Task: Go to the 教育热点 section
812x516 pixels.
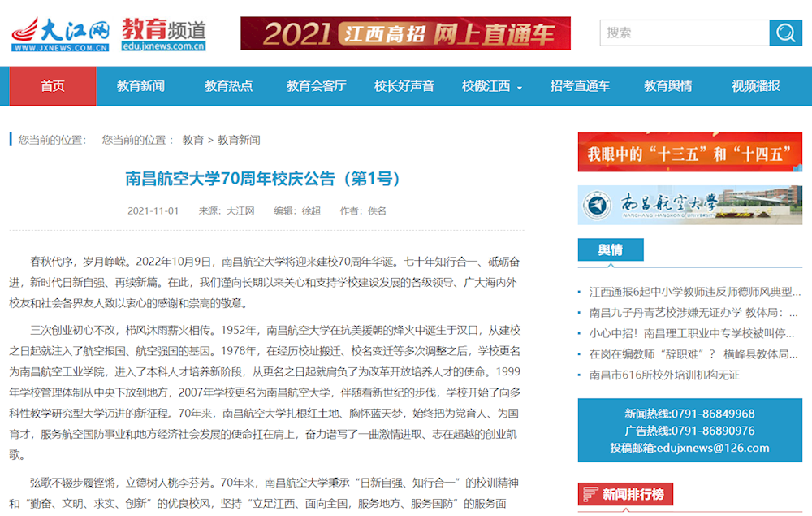Action: (228, 86)
